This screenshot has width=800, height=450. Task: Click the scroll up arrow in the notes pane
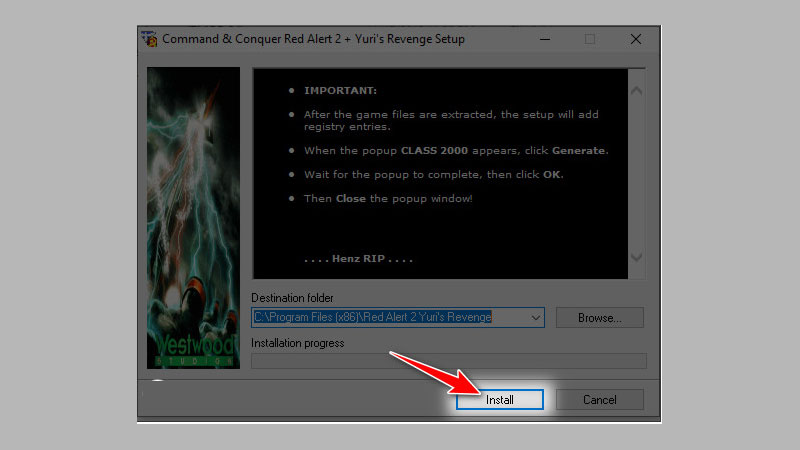(636, 91)
